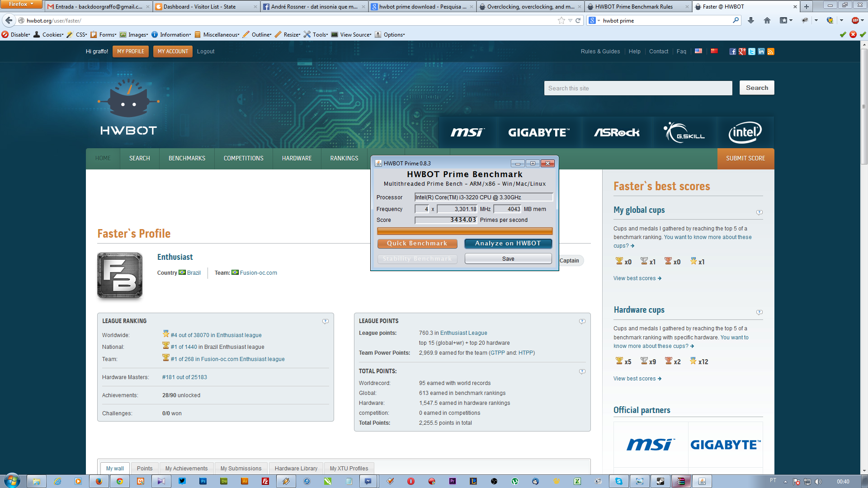Switch to the My XTU Profiles tab

[349, 469]
